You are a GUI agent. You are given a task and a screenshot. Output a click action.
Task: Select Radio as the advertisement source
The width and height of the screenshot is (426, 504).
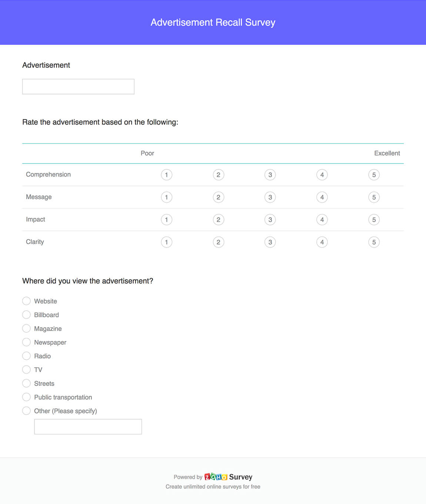click(26, 355)
